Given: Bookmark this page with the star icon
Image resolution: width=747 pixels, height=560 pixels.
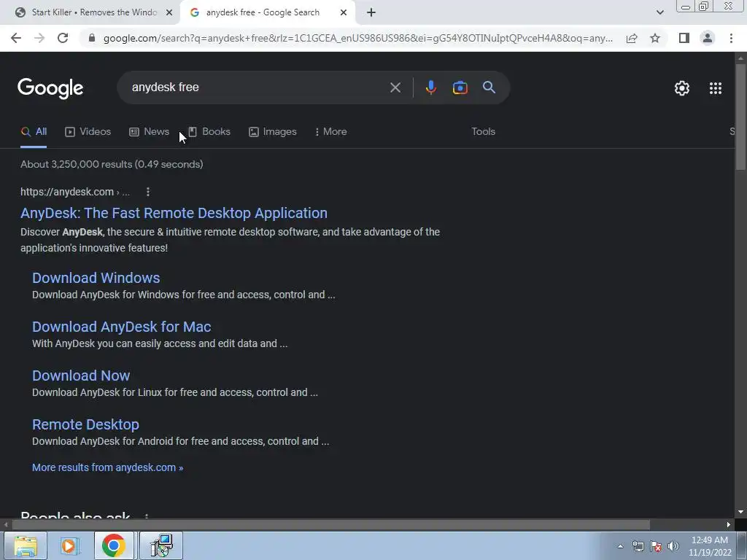Looking at the screenshot, I should click(655, 38).
